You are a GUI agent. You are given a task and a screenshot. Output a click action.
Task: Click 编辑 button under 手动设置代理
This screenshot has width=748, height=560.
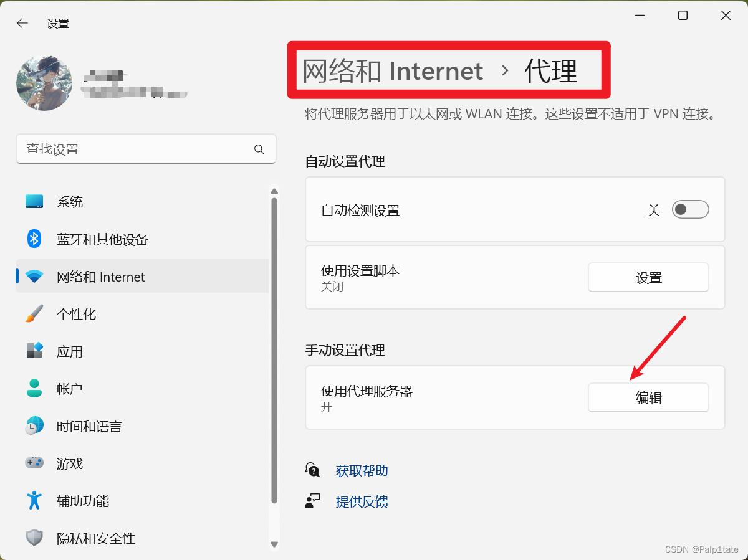click(x=648, y=397)
